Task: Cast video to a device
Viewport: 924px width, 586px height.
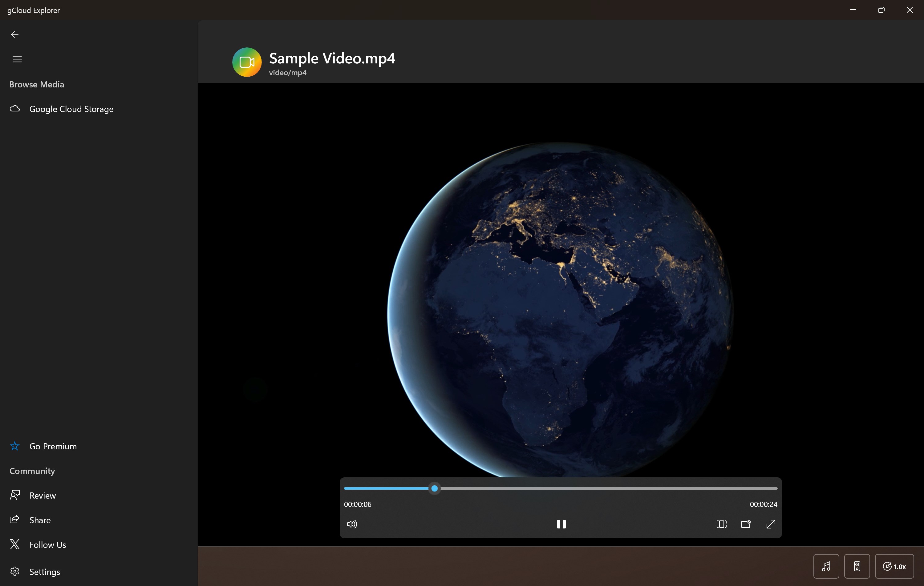Action: [746, 524]
